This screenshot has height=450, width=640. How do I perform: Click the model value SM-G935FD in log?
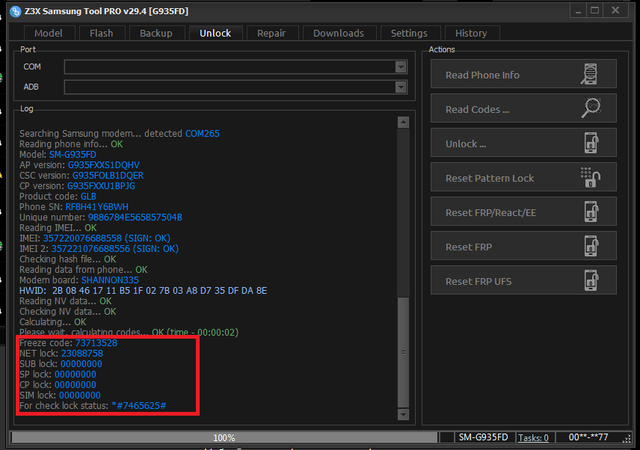click(x=73, y=155)
